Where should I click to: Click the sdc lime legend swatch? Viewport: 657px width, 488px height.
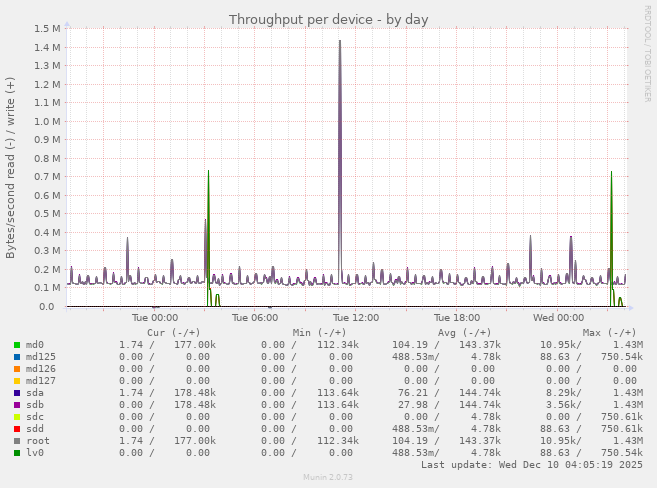coord(17,417)
